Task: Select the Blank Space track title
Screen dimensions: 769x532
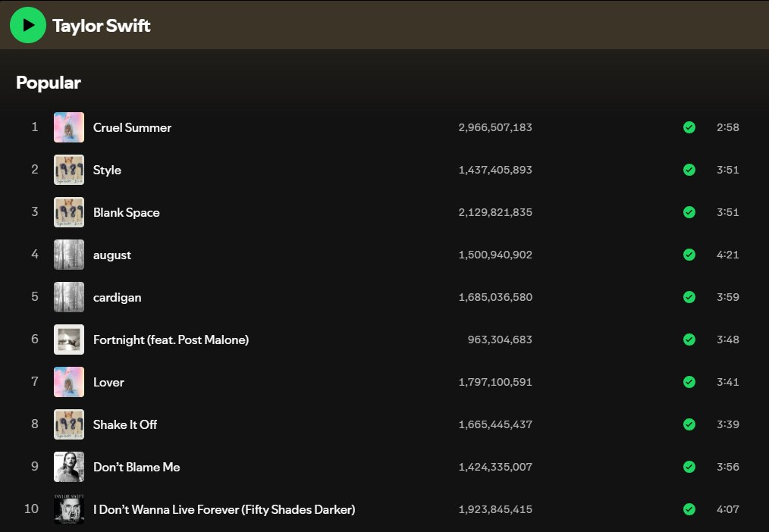Action: pyautogui.click(x=126, y=213)
